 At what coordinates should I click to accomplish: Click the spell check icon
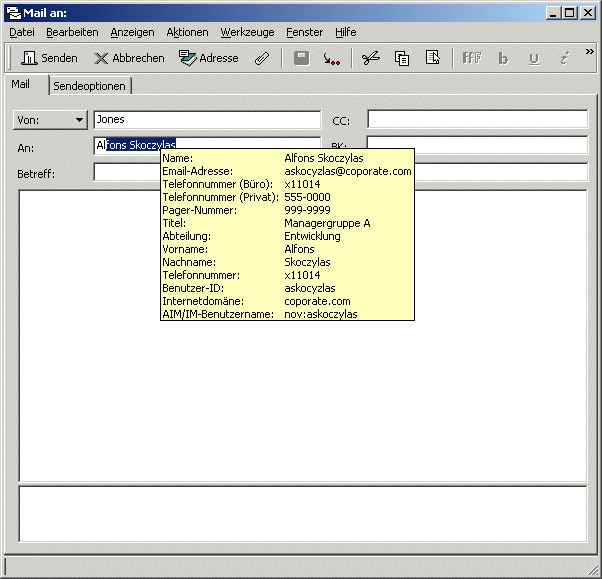click(331, 58)
